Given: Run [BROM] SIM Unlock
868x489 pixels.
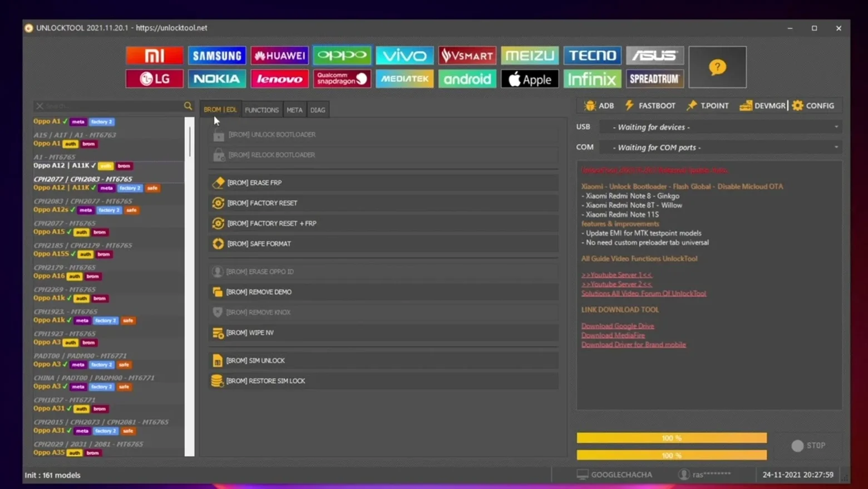Looking at the screenshot, I should coord(383,360).
